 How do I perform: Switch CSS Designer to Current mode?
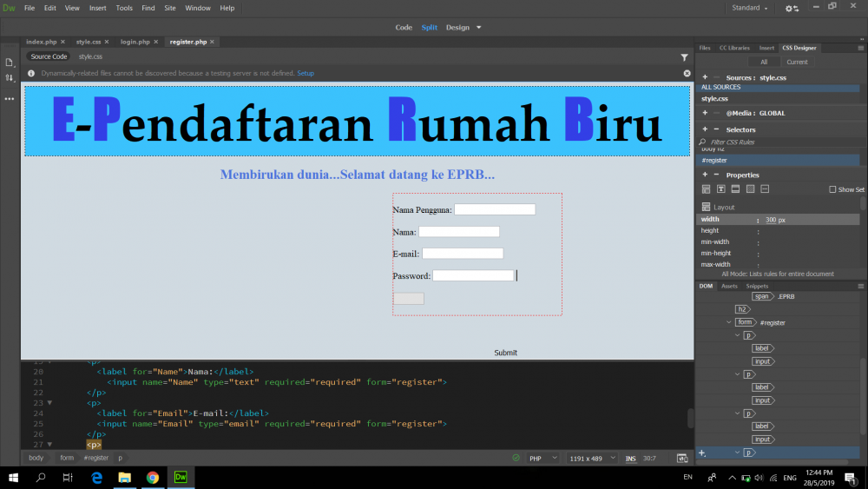click(x=797, y=62)
